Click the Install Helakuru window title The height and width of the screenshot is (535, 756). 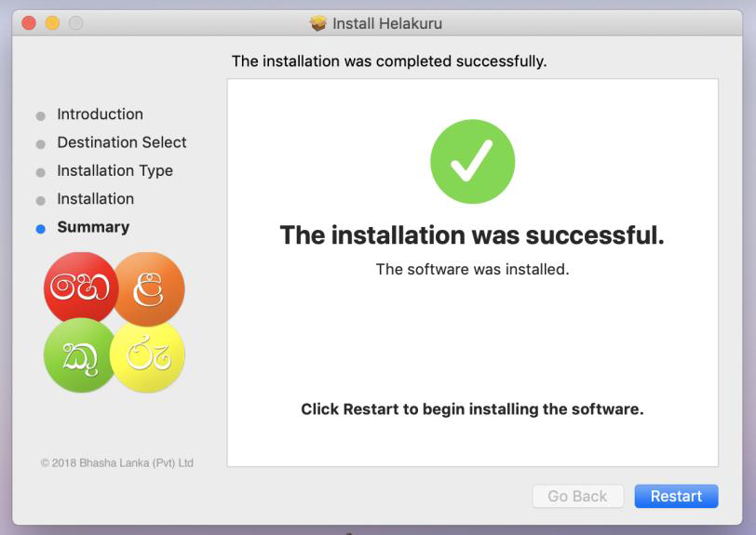(387, 23)
